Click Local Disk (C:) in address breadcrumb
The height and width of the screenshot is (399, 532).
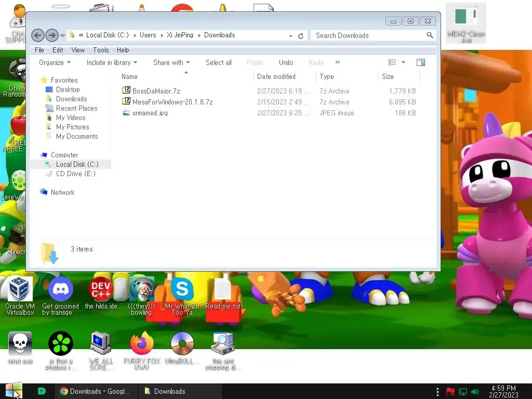click(107, 35)
